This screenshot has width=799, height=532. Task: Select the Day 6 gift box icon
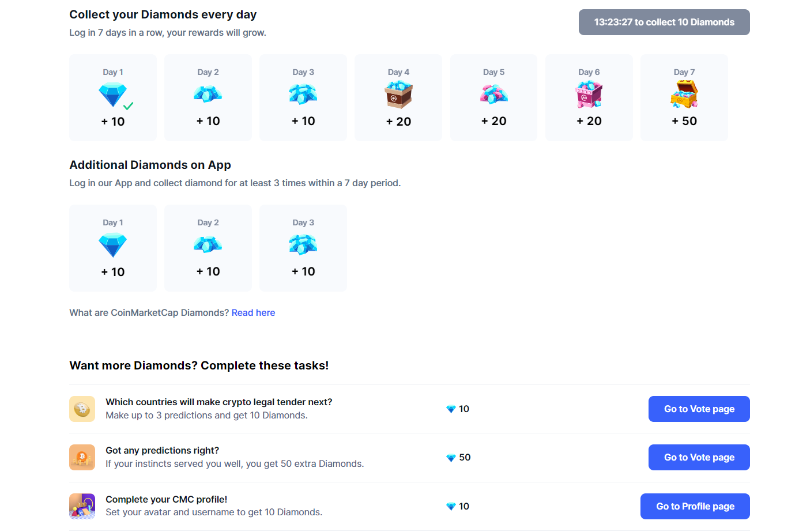tap(589, 94)
